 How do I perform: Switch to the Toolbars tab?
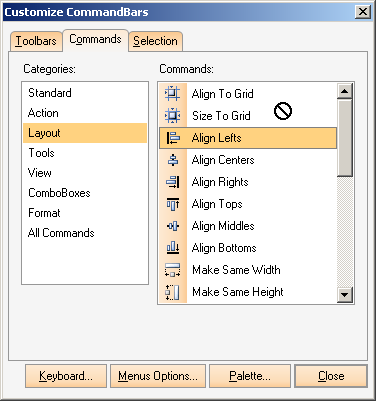pos(36,41)
